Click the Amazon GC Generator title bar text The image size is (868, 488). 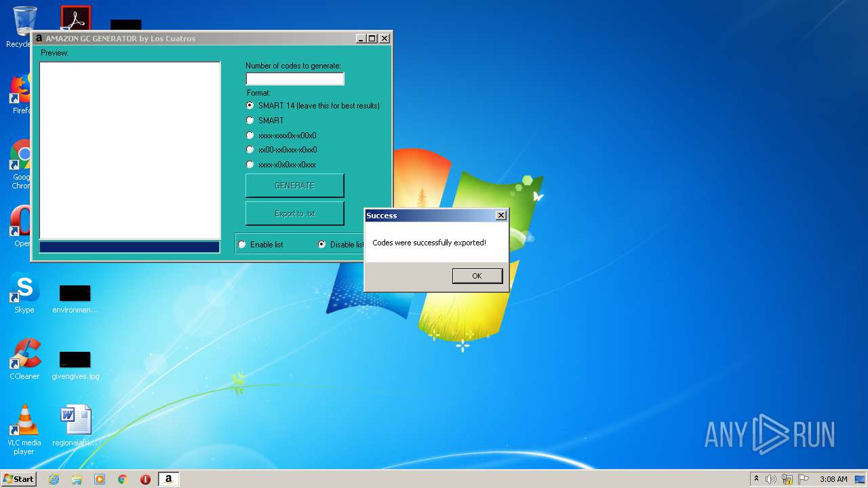tap(121, 39)
